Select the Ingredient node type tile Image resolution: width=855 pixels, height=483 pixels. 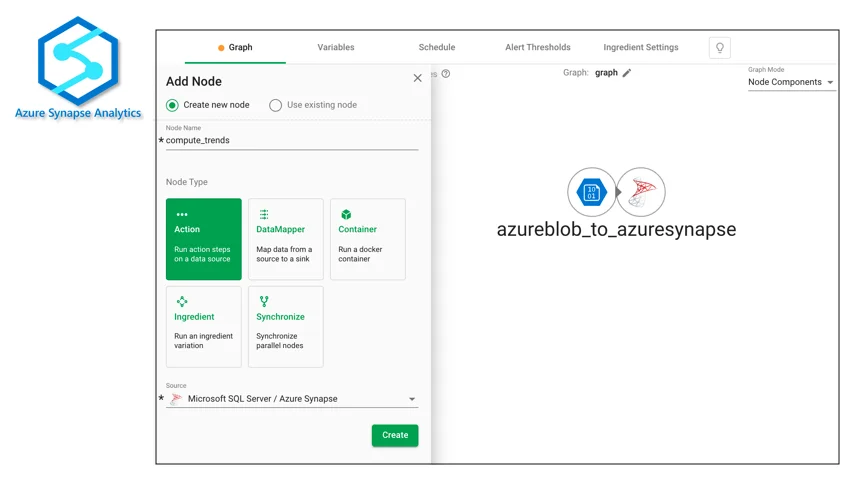[x=204, y=326]
